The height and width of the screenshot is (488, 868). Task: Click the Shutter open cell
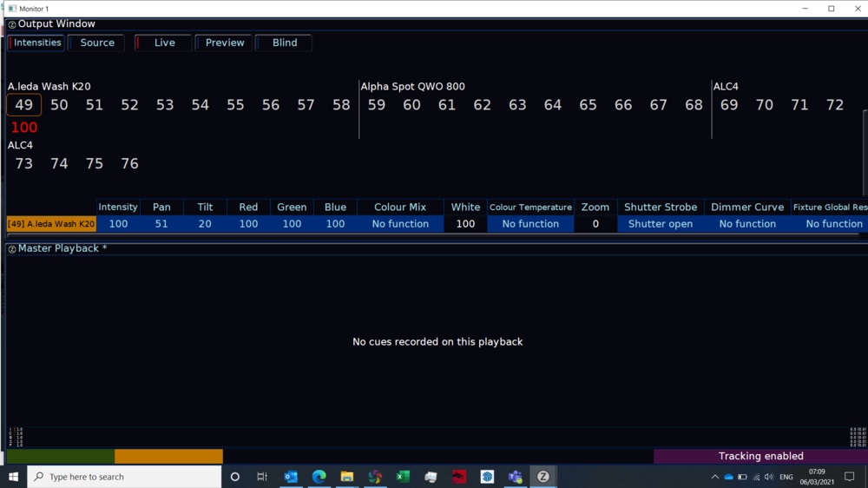661,224
